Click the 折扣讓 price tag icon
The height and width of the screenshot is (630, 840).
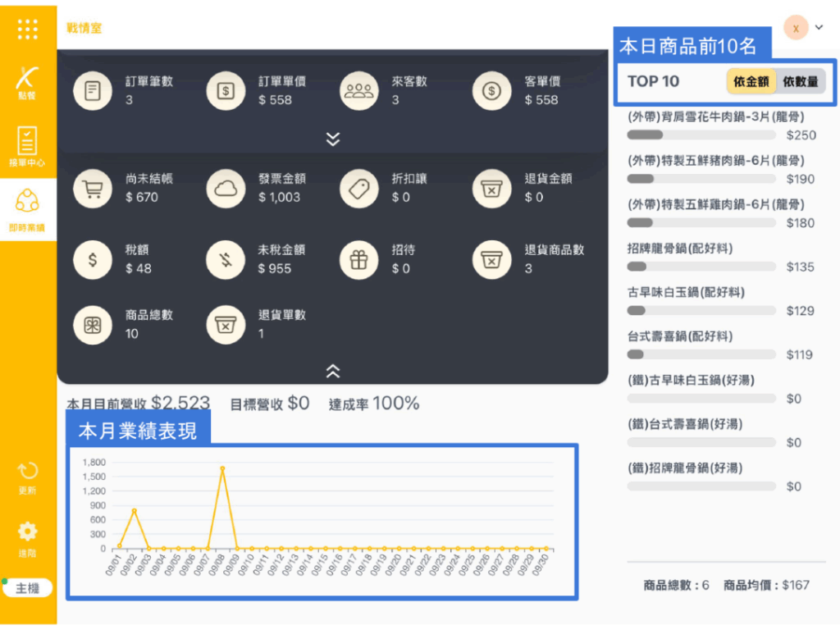(x=359, y=189)
